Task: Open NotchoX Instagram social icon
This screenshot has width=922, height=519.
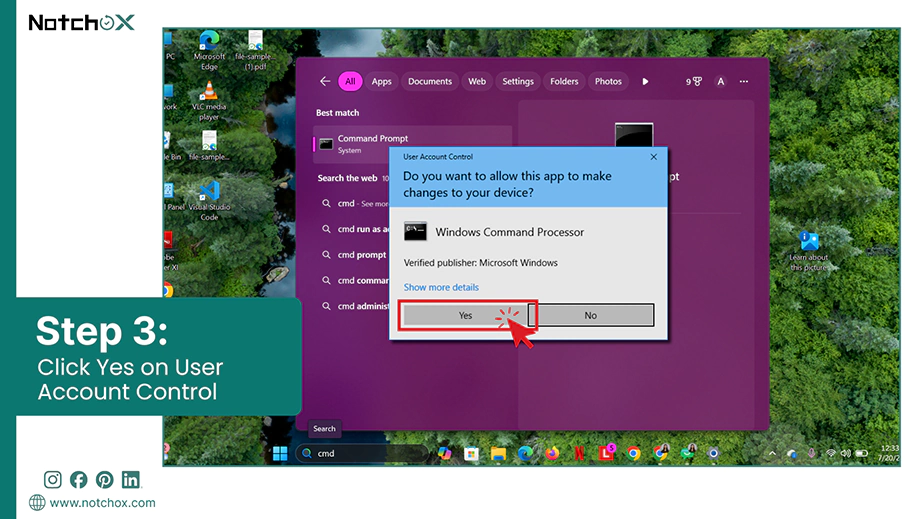Action: (x=52, y=480)
